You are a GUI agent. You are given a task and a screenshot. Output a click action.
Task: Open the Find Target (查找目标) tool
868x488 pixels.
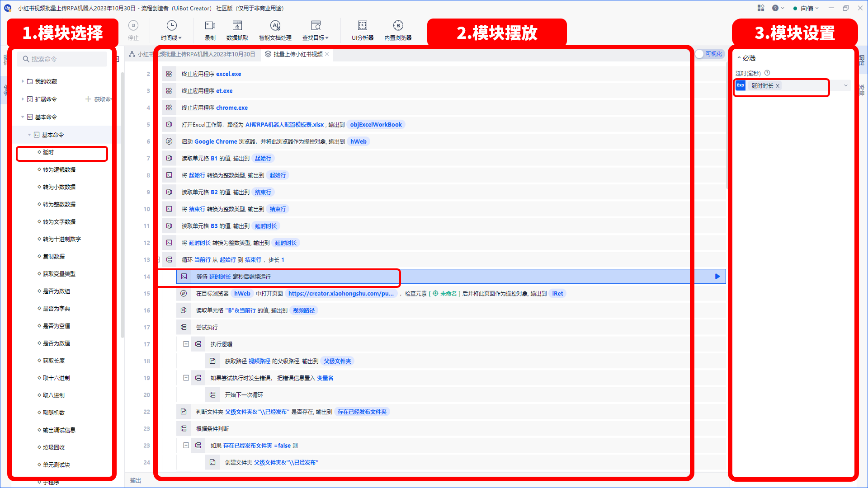316,30
